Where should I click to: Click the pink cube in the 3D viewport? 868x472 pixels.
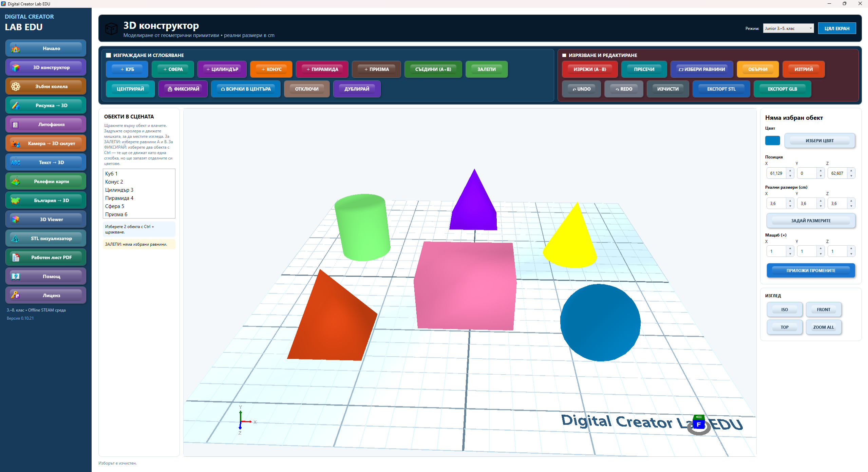point(465,285)
